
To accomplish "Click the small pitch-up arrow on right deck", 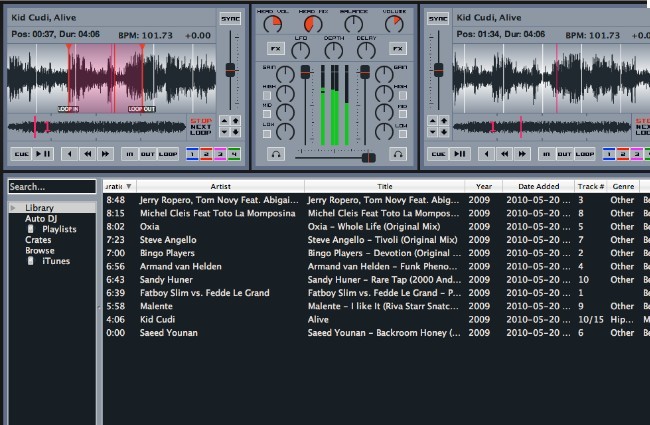I will coord(433,121).
